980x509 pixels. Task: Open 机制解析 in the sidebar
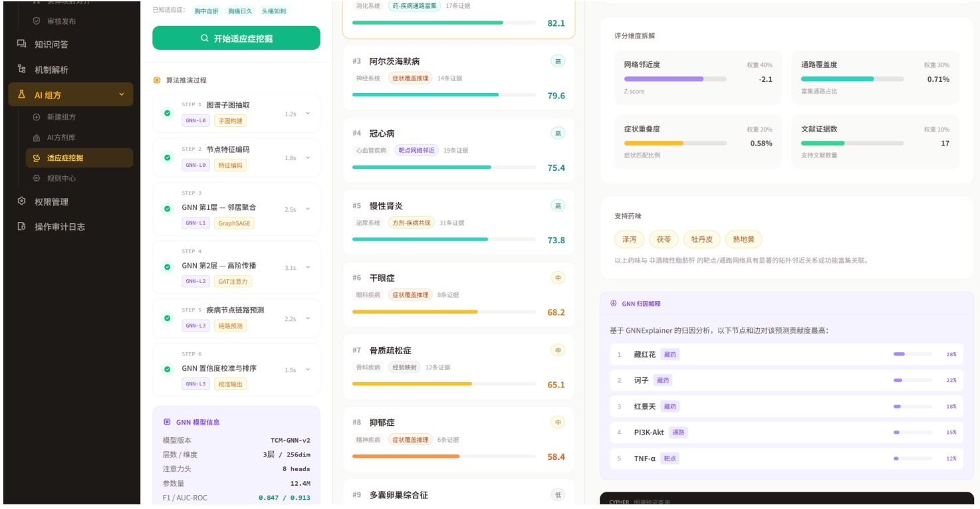(x=70, y=70)
